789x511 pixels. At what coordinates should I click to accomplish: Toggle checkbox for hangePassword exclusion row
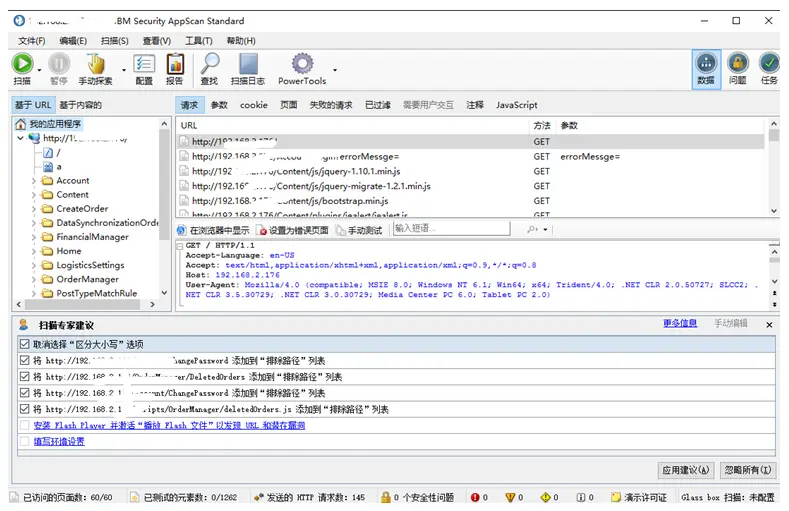(x=24, y=361)
